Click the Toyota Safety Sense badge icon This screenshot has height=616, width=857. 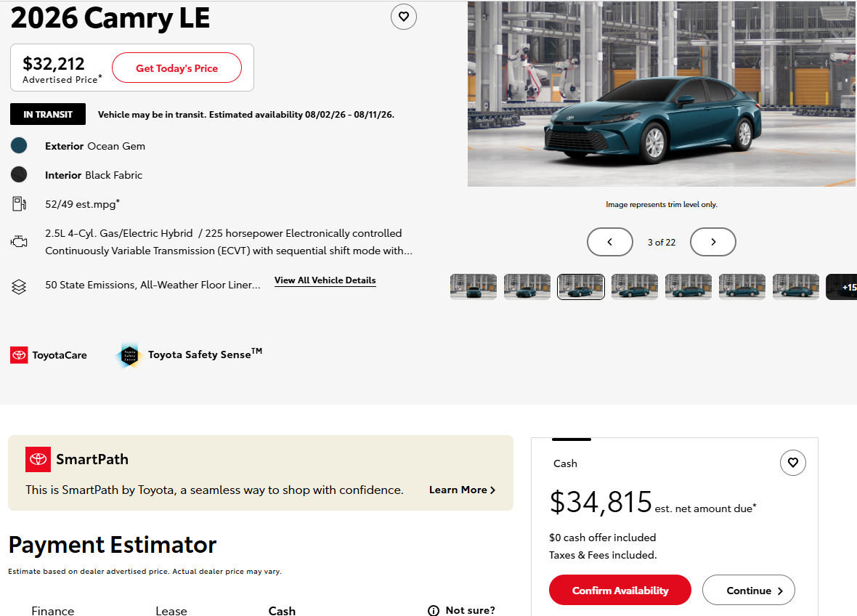[129, 355]
